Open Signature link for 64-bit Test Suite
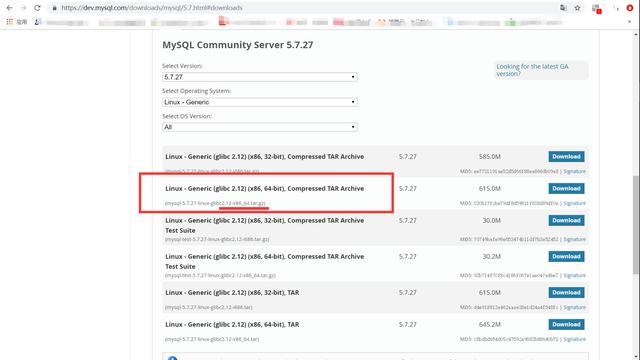 [574, 276]
